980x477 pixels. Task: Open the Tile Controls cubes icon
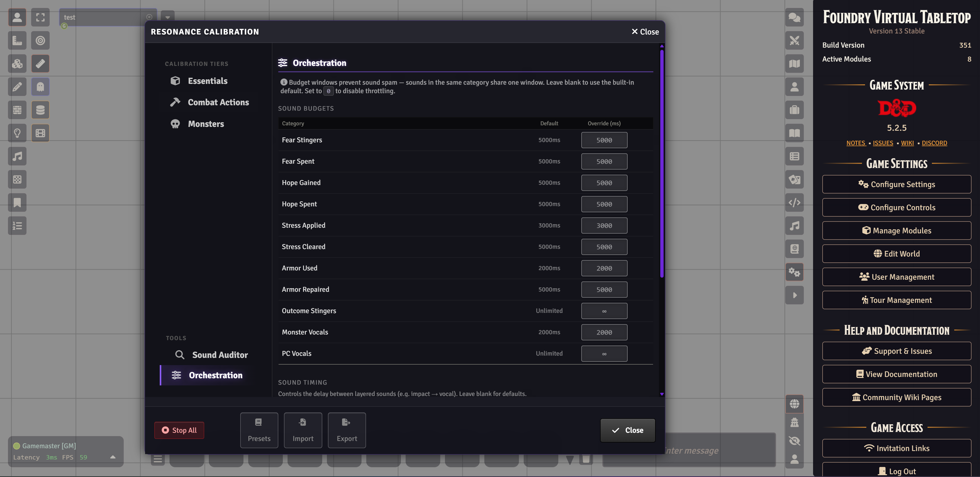(17, 64)
